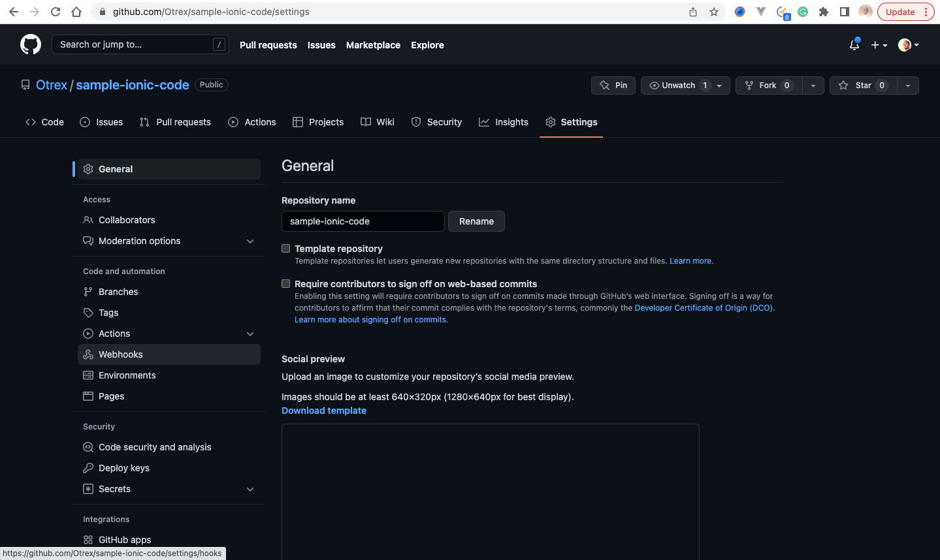
Task: Click Pull requests in the top nav
Action: [268, 45]
